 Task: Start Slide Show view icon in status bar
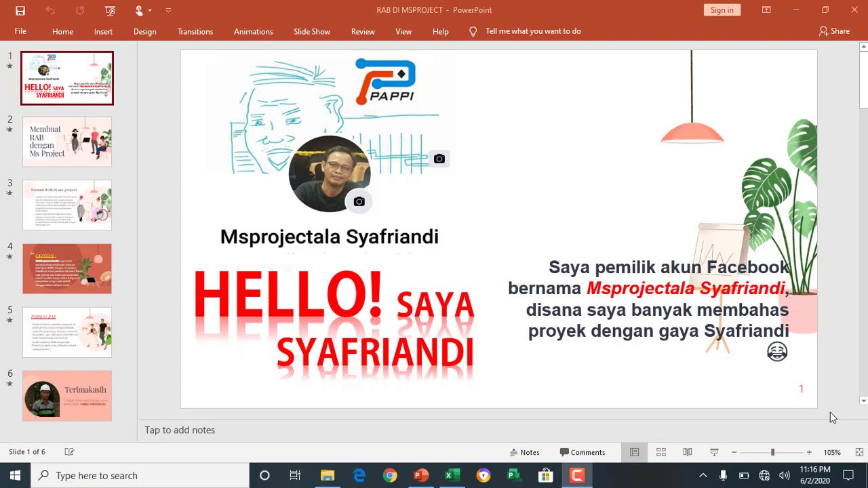pos(714,452)
